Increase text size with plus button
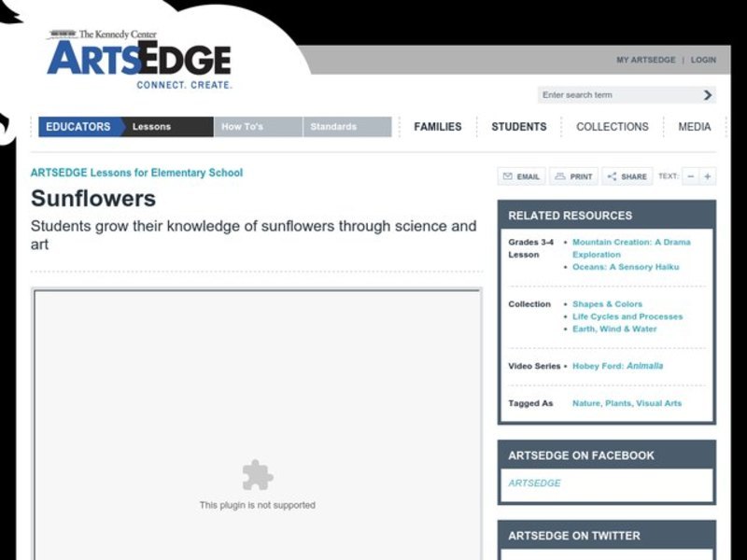 tap(708, 176)
